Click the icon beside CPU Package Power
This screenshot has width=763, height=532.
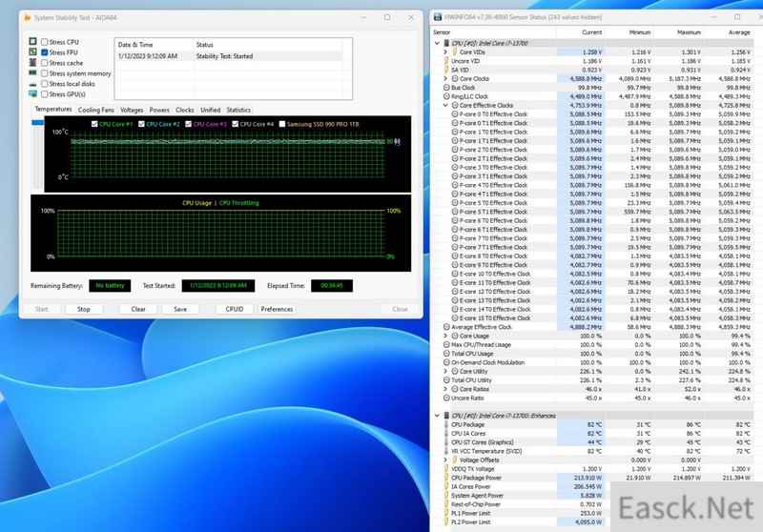click(446, 478)
